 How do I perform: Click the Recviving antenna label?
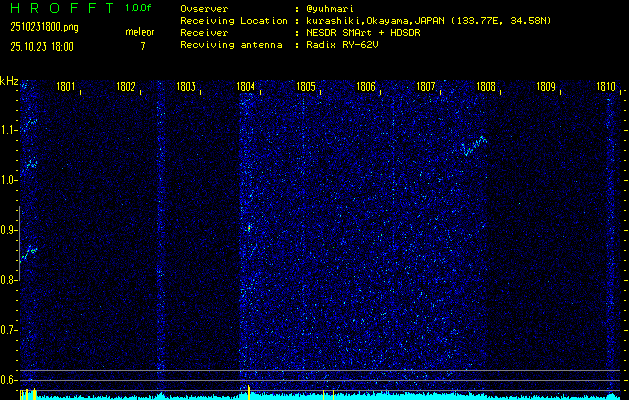click(231, 45)
